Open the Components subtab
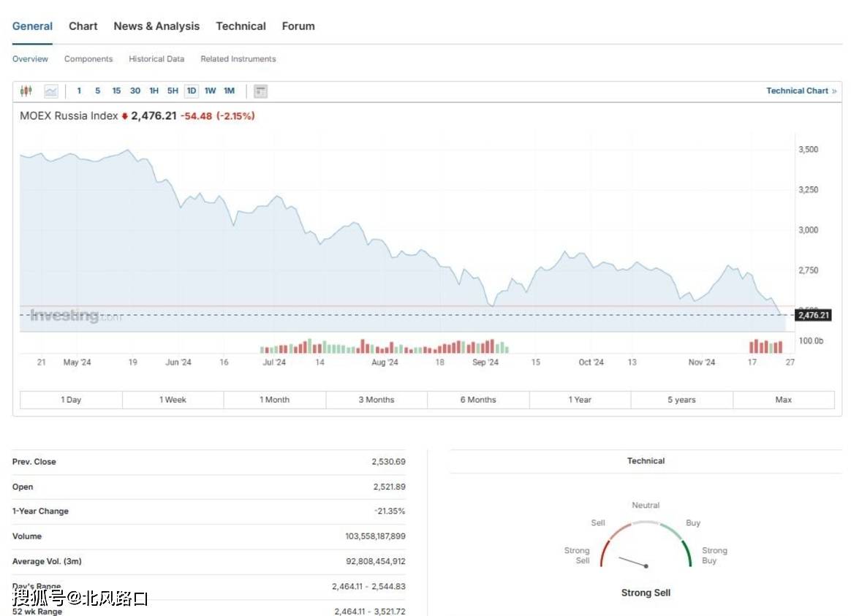The image size is (851, 616). pyautogui.click(x=88, y=59)
